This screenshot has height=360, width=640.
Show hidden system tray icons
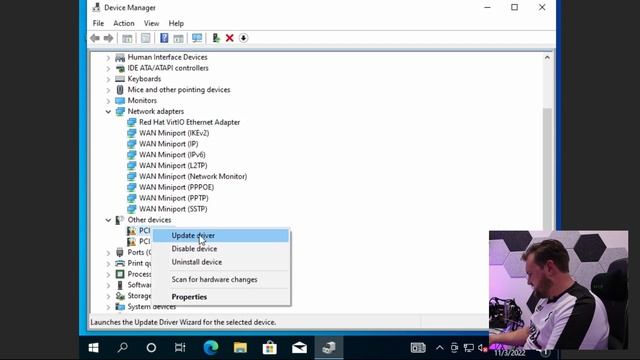440,348
